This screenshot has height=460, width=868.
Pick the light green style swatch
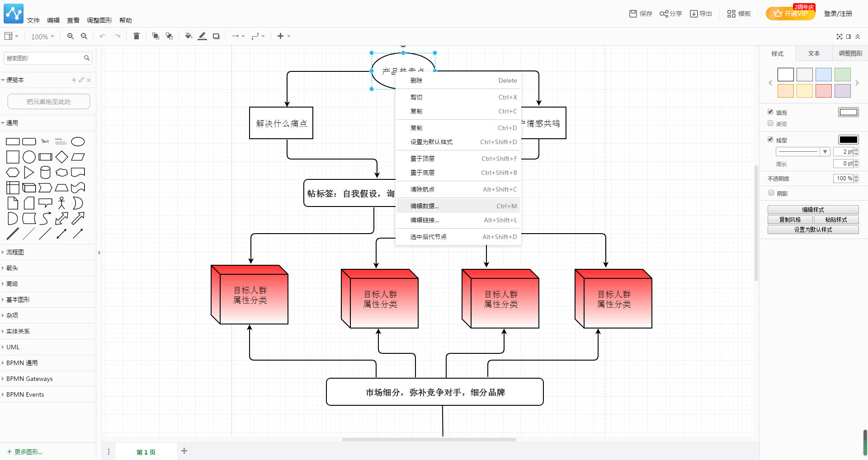(842, 75)
